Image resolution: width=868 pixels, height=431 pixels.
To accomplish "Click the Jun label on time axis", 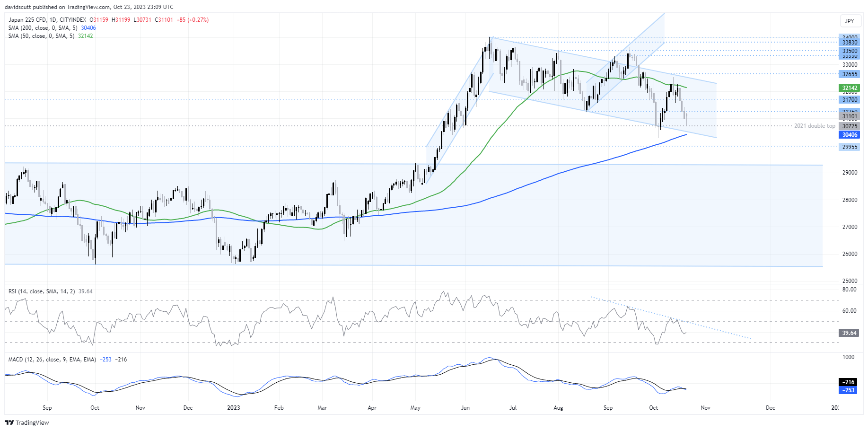I will [x=465, y=408].
